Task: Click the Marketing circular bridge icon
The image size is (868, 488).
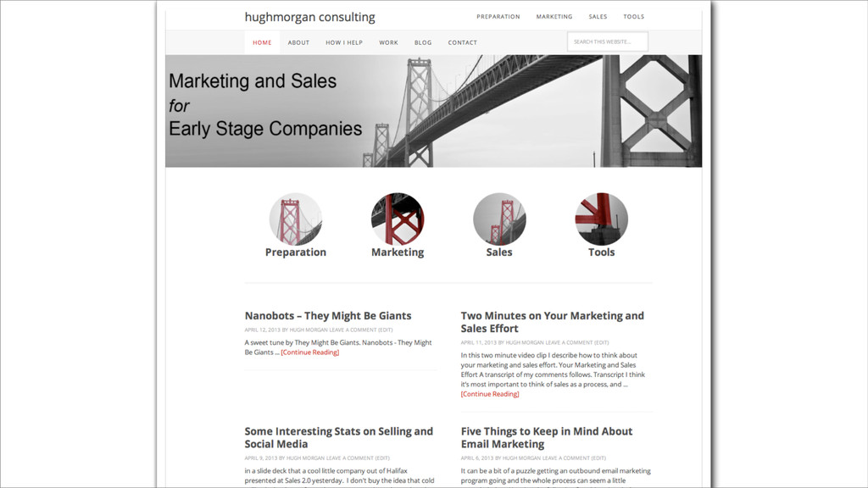Action: [x=398, y=219]
